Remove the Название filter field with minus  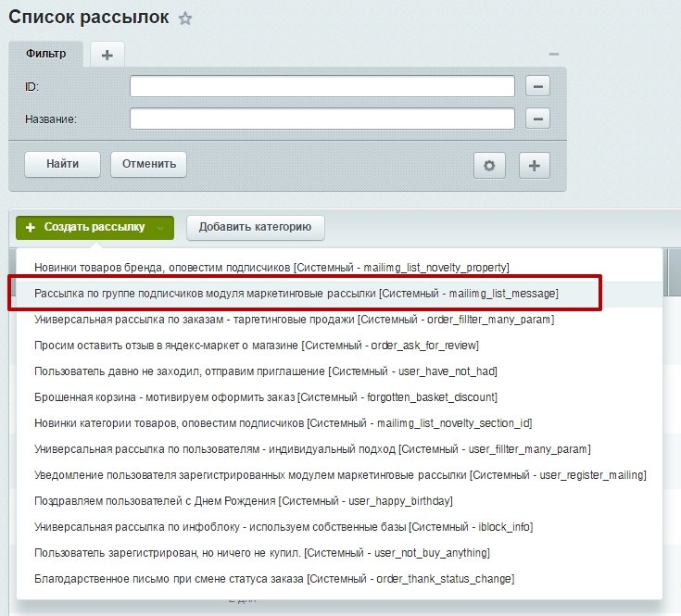537,119
